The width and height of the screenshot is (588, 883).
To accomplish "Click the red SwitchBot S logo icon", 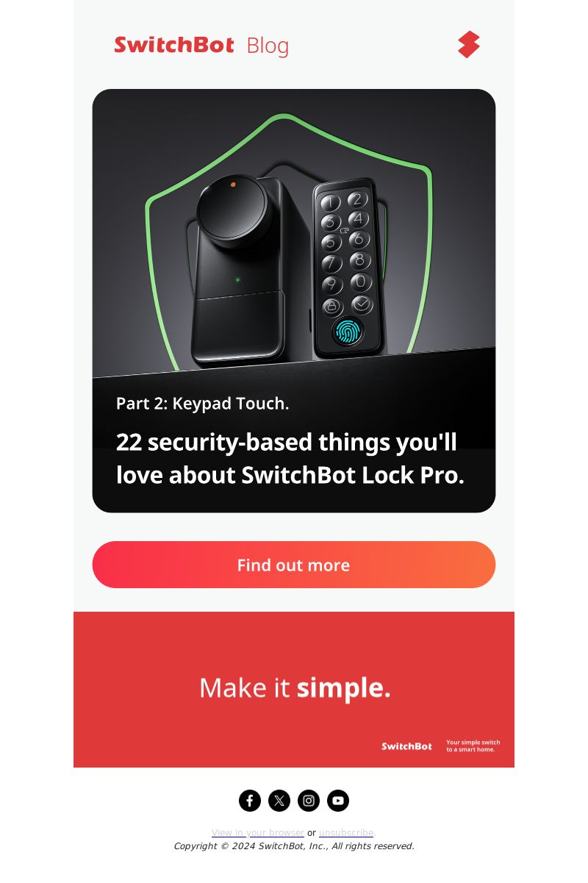I will [468, 45].
